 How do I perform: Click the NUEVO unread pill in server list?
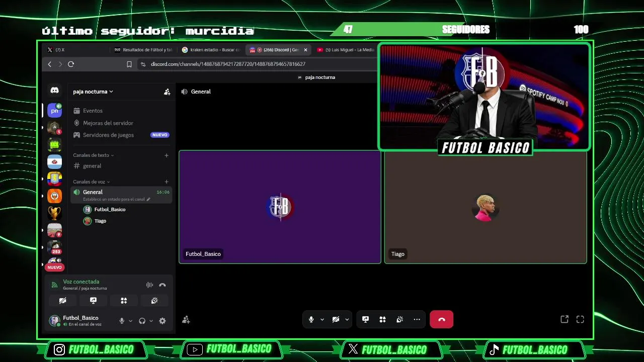click(x=54, y=267)
